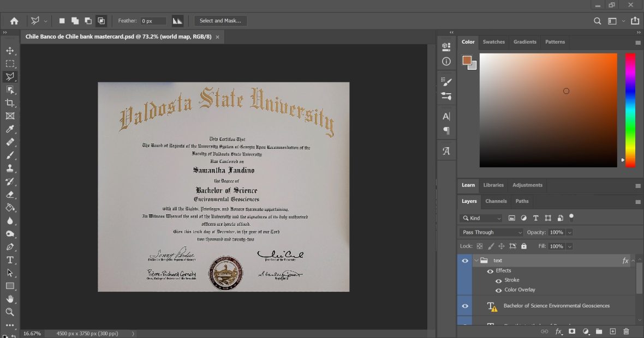Select the Hand tool

click(x=10, y=299)
